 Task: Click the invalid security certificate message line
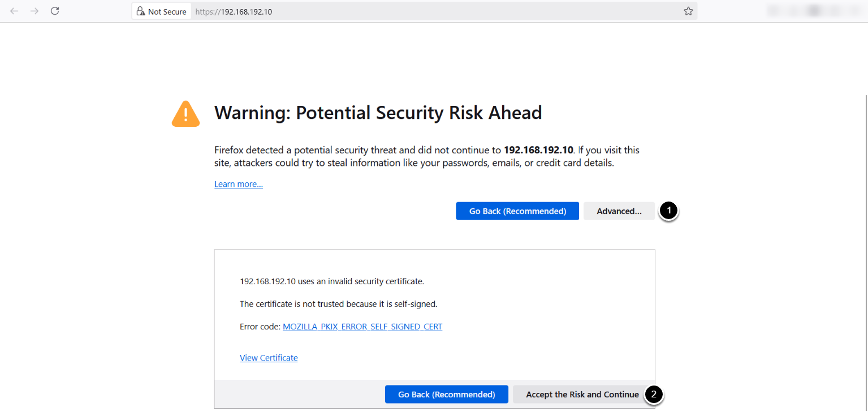coord(332,281)
